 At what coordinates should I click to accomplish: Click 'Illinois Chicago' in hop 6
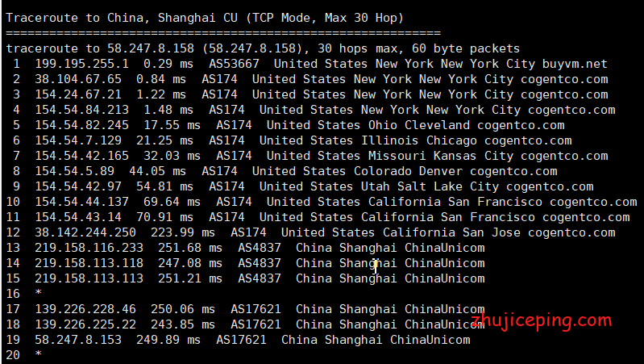pos(419,140)
